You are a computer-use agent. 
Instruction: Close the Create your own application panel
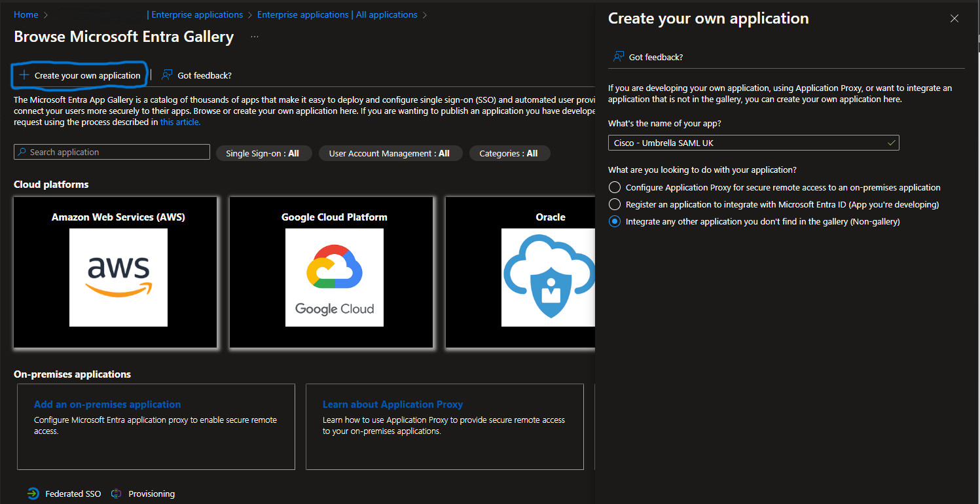(954, 19)
